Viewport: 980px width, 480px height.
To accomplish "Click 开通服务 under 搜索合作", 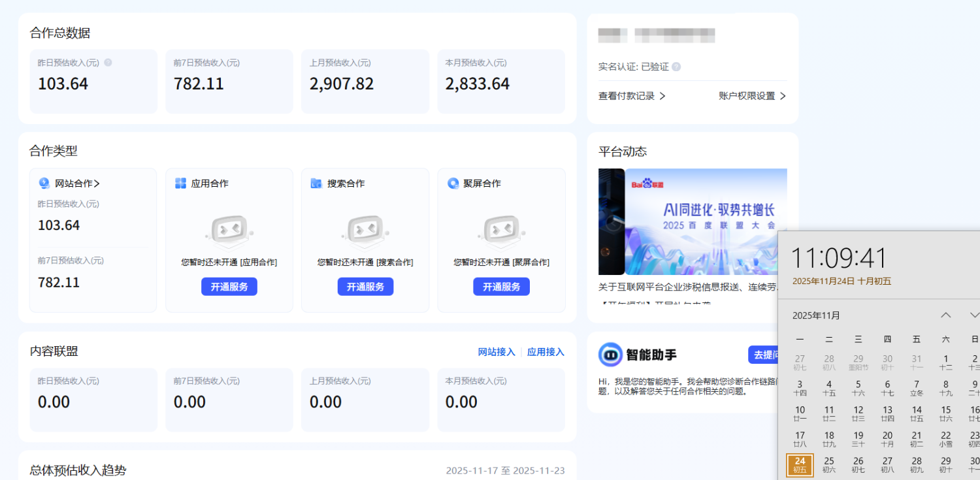I will click(365, 286).
